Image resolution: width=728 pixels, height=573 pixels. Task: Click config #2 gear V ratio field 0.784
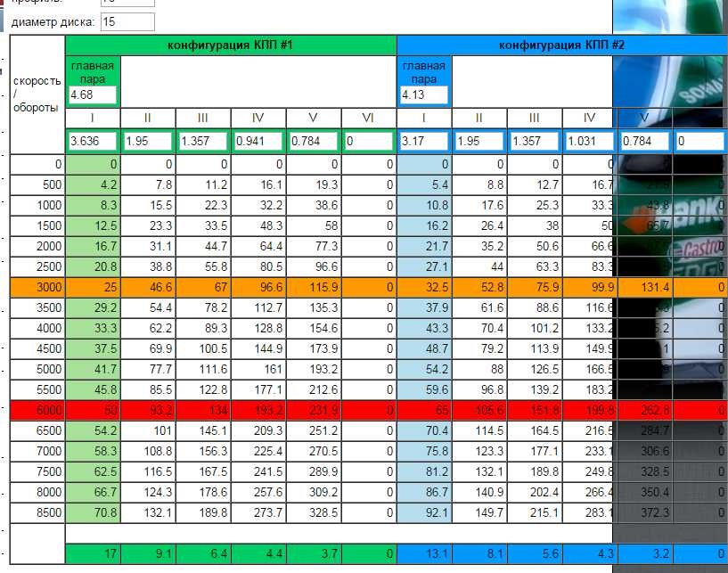click(645, 141)
